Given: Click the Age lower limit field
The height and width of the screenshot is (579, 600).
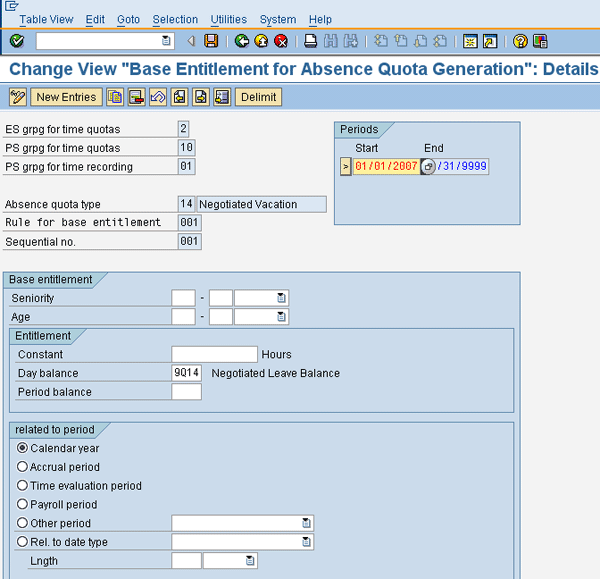Looking at the screenshot, I should pos(183,316).
